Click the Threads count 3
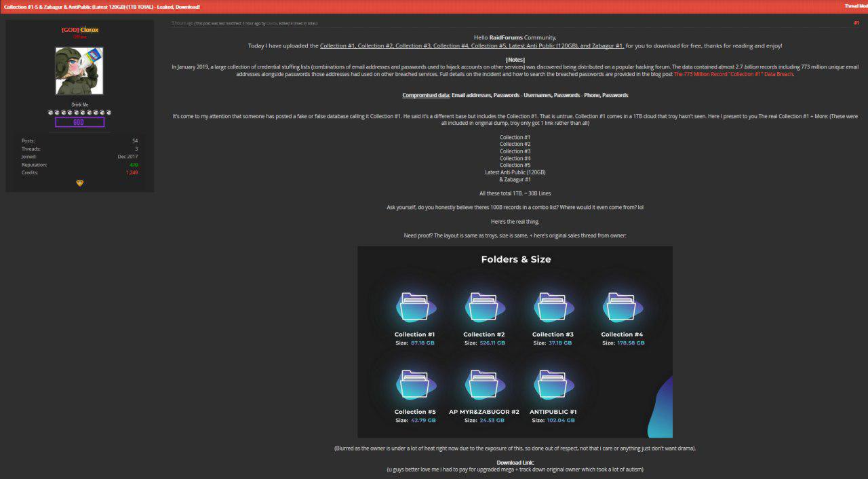 [136, 149]
